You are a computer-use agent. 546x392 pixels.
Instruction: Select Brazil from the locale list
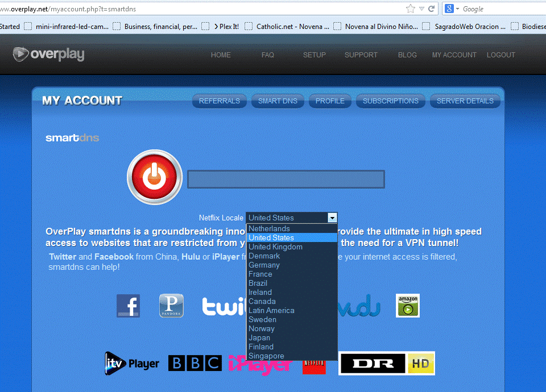coord(292,283)
